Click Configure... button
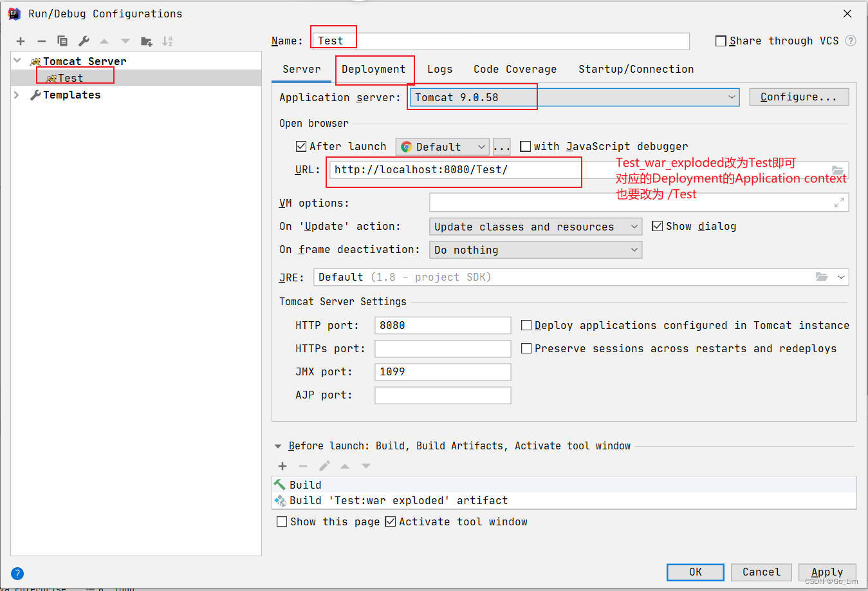Image resolution: width=868 pixels, height=591 pixels. (x=799, y=97)
